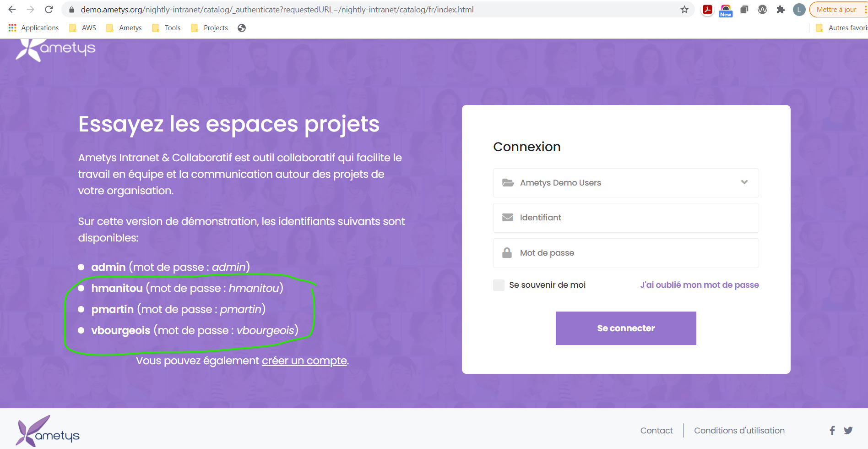Click the browser forward arrow
868x449 pixels.
coord(31,10)
